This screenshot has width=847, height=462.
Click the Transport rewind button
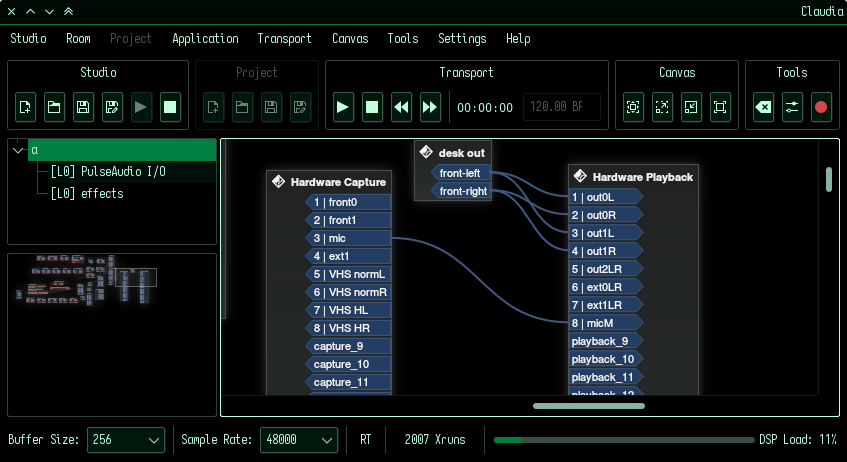(401, 107)
